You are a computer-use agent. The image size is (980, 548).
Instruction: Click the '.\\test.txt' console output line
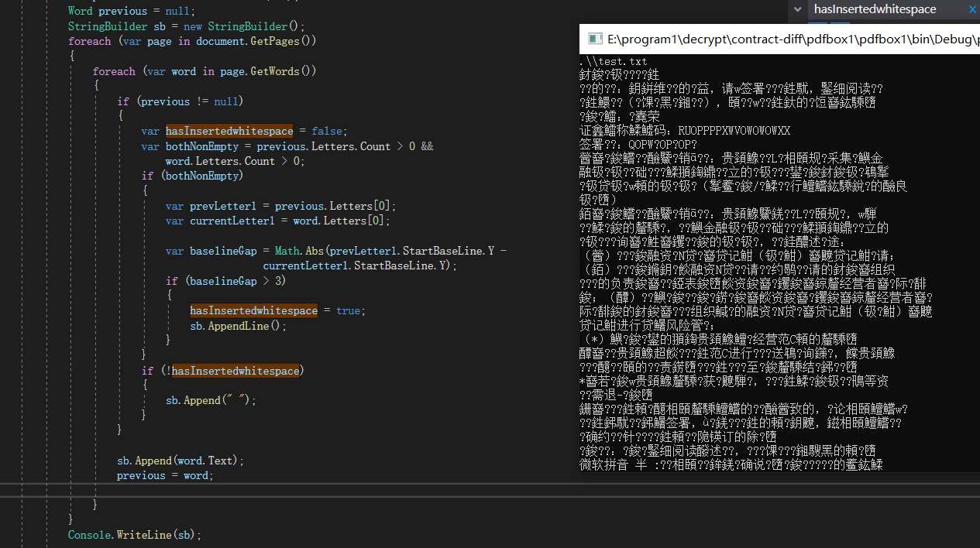pos(613,61)
